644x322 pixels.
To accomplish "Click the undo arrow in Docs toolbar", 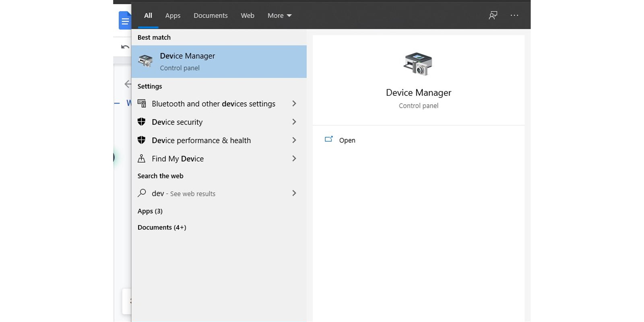I will (x=125, y=47).
